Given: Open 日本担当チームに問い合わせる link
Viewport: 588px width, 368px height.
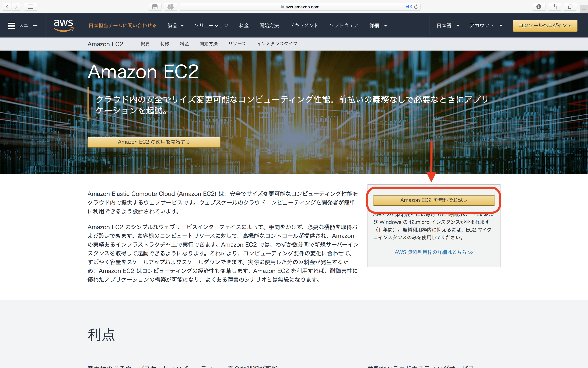Looking at the screenshot, I should (x=122, y=26).
